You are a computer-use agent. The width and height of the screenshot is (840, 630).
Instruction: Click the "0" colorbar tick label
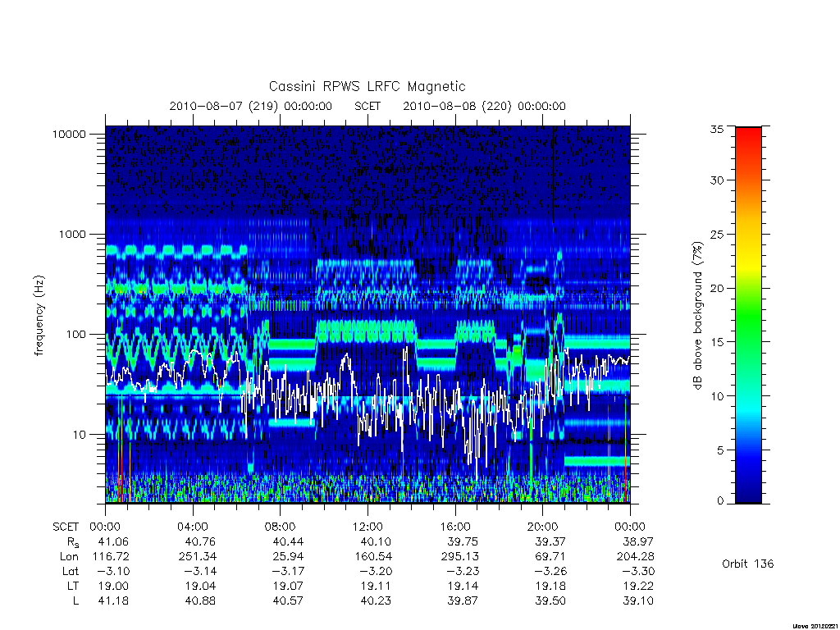(720, 501)
